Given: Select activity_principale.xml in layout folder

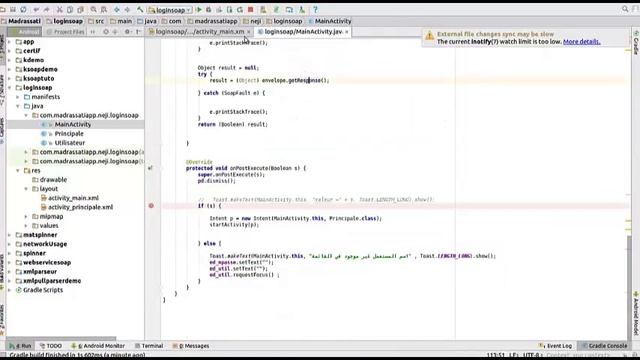Looking at the screenshot, I should [x=80, y=207].
